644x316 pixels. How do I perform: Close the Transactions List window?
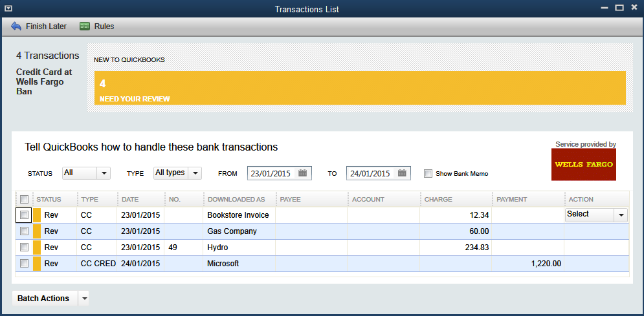634,8
